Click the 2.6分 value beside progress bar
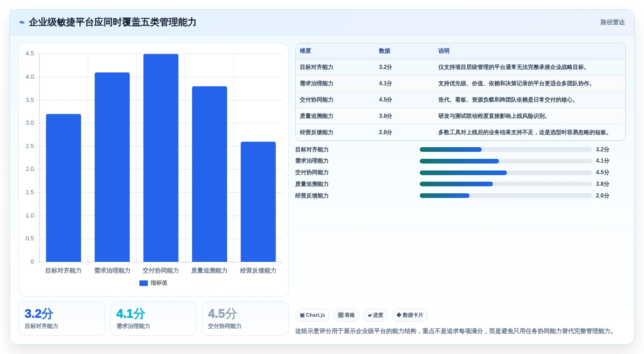Viewport: 644px width, 354px height. (x=602, y=196)
